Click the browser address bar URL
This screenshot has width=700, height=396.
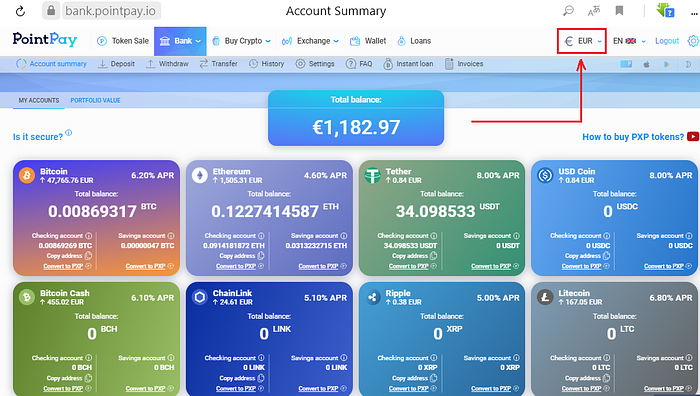(110, 11)
